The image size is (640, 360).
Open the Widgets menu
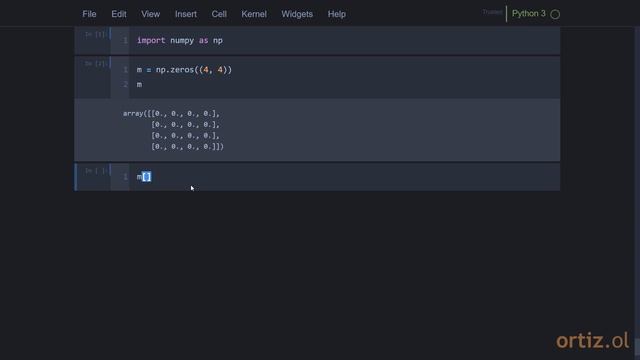tap(297, 14)
